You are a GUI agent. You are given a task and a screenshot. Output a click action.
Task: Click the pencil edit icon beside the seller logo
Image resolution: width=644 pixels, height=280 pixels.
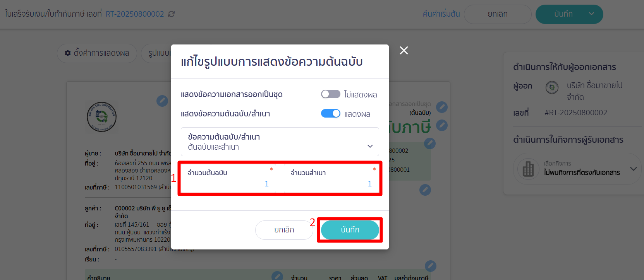162,101
